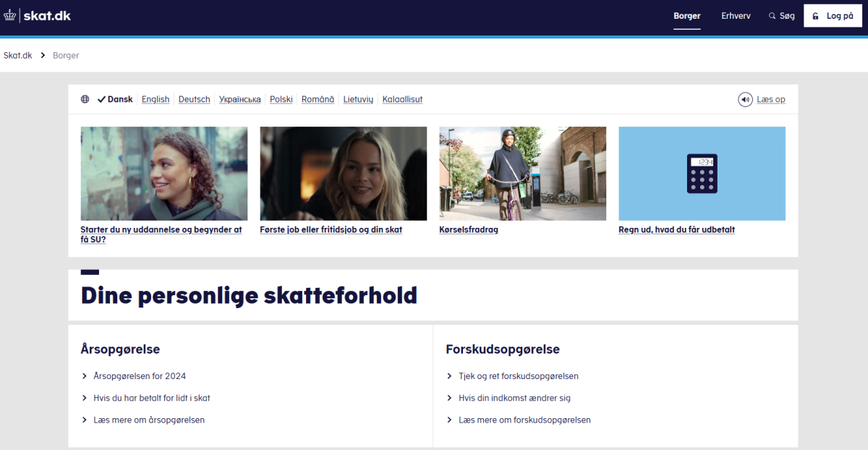Open Første job eller fritidsjob link
Viewport: 868px width, 450px height.
[331, 230]
